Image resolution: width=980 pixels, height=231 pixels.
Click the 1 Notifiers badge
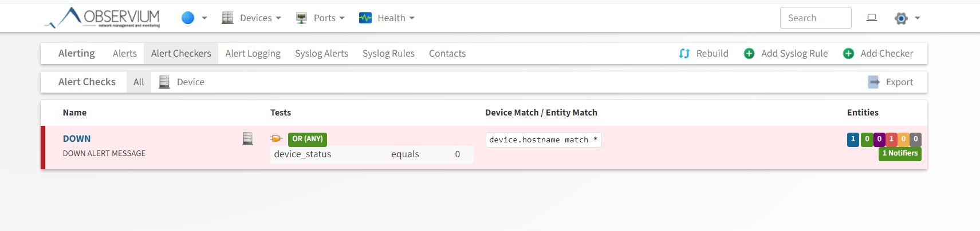click(x=900, y=153)
